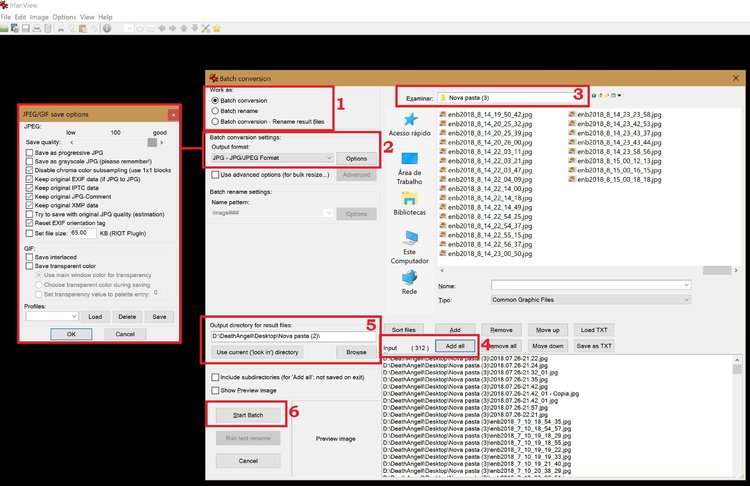
Task: Click the Set file size KB field
Action: [x=83, y=233]
